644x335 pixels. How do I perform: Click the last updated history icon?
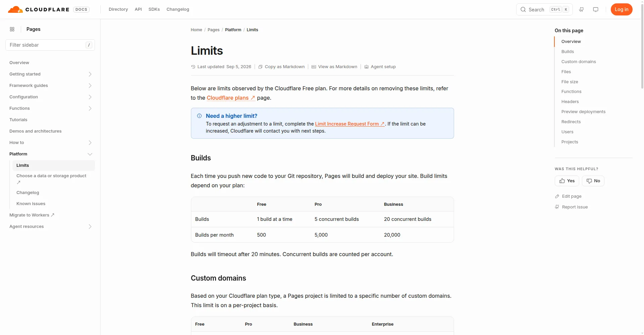pyautogui.click(x=193, y=67)
